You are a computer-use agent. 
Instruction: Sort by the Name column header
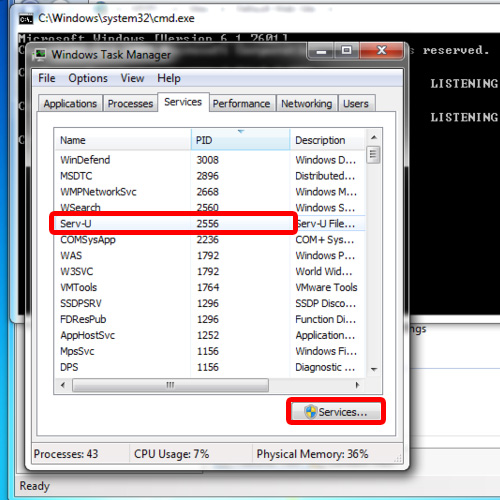tap(123, 140)
